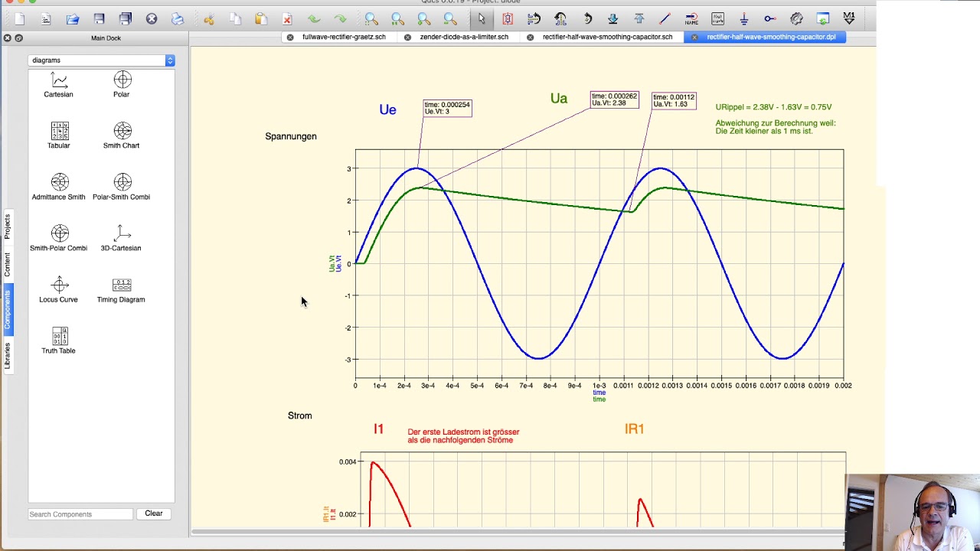Close the smoothing-capacitor.dpl tab

point(694,37)
